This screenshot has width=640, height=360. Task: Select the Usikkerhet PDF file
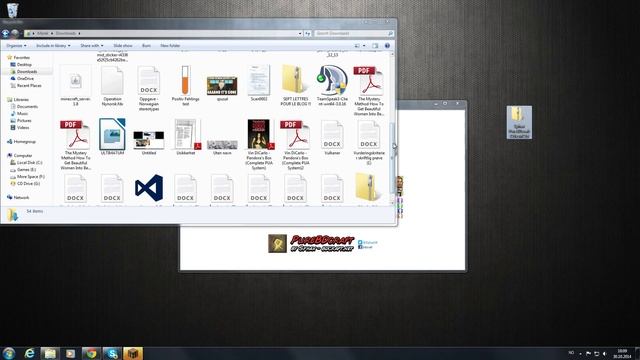click(x=186, y=137)
